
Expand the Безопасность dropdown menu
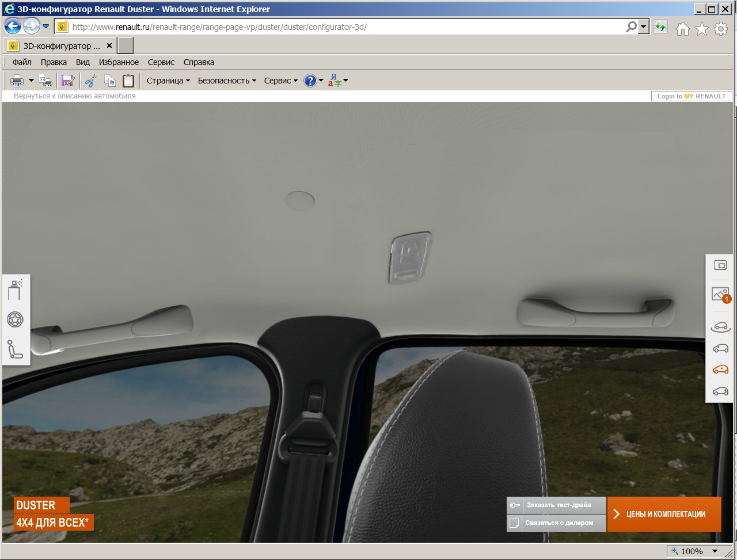pyautogui.click(x=227, y=81)
